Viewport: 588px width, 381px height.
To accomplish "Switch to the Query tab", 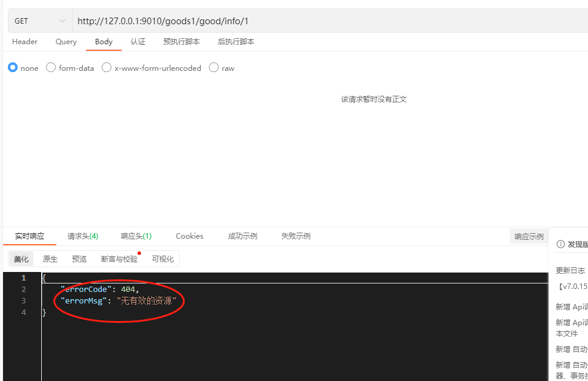I will [66, 42].
